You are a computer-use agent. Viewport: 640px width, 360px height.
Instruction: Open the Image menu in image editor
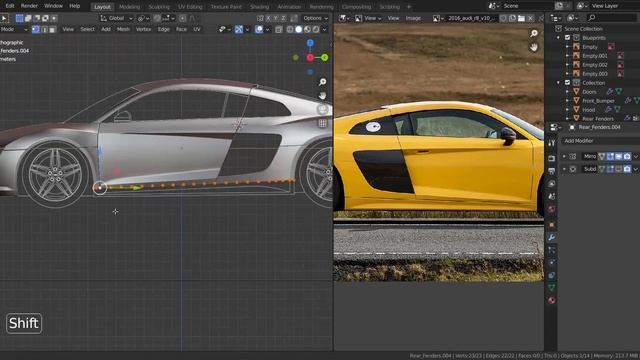pos(413,18)
